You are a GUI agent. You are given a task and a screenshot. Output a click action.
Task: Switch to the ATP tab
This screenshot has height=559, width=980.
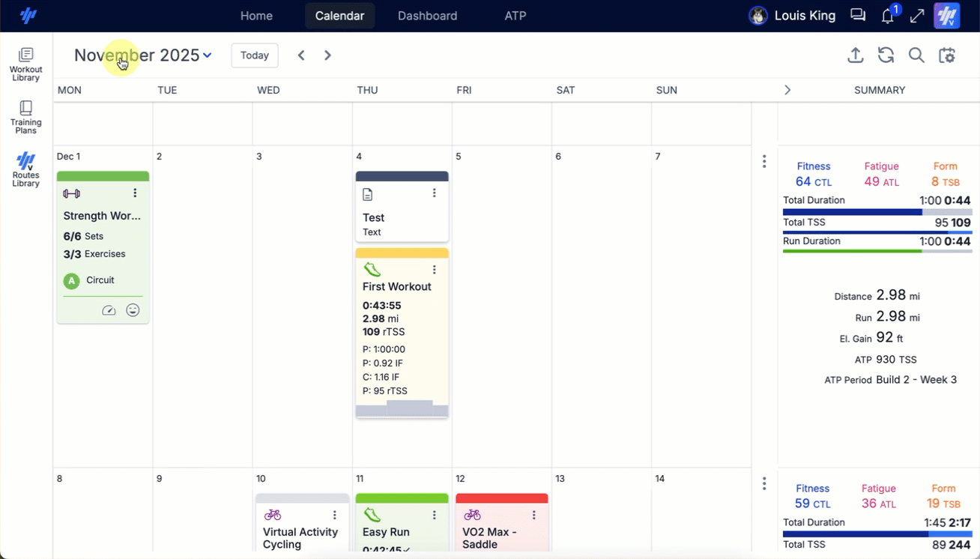515,16
